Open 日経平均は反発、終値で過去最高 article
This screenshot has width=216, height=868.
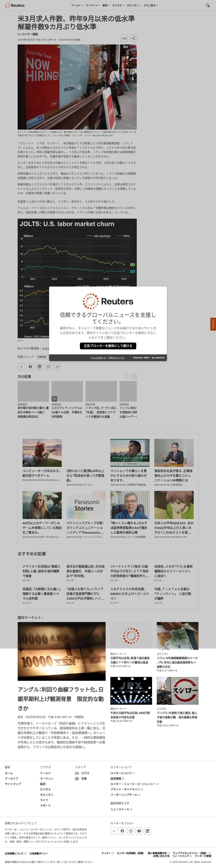click(x=130, y=660)
